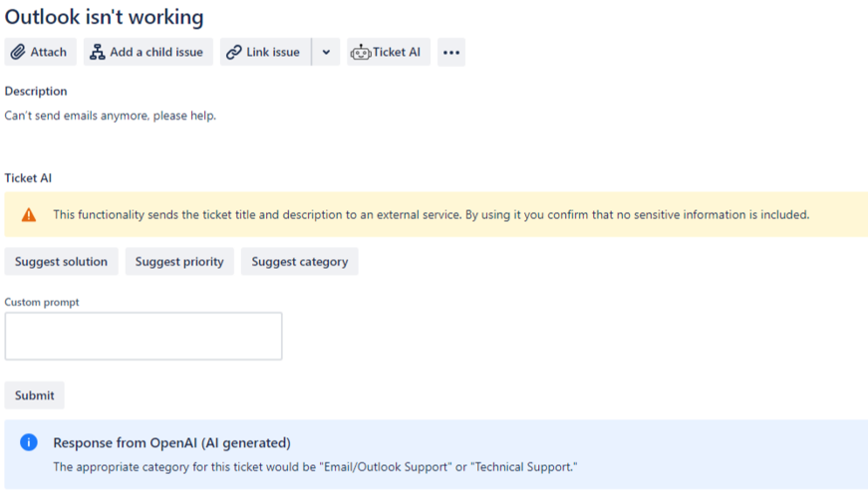Click the AI-generated category response text
This screenshot has height=494, width=868.
315,467
